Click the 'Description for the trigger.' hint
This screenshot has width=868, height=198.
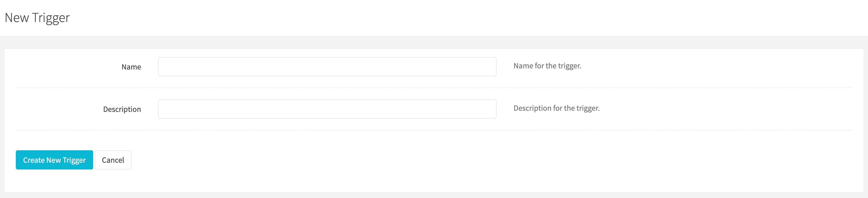coord(556,108)
